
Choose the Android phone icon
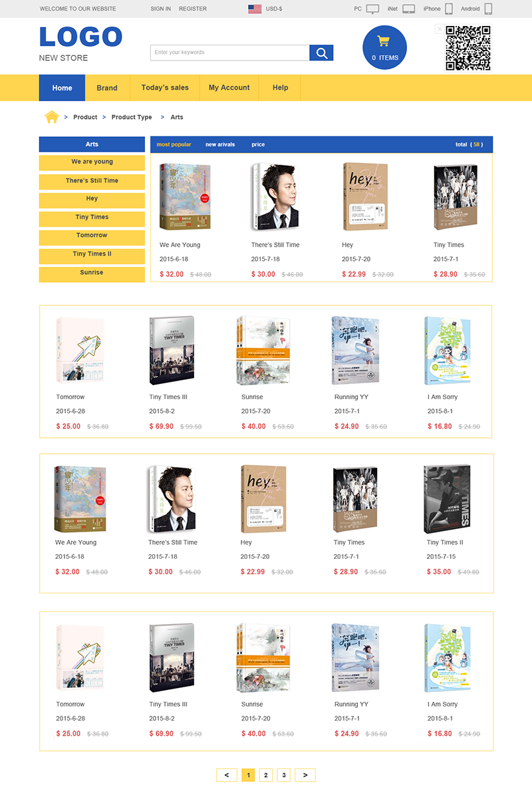[x=488, y=9]
